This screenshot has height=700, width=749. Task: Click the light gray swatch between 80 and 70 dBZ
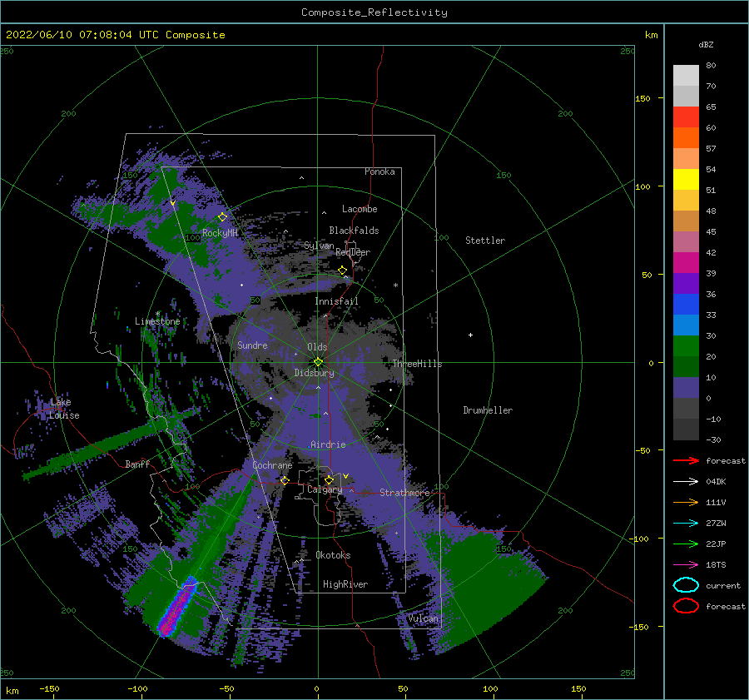click(686, 76)
